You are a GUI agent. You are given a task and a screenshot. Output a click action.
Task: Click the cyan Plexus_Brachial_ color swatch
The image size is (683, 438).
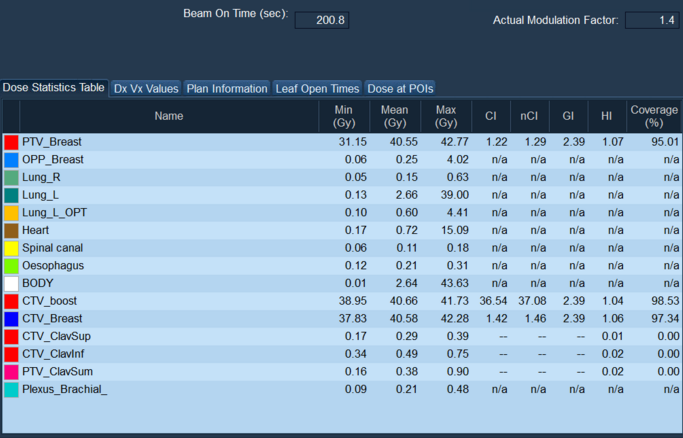[x=11, y=390]
